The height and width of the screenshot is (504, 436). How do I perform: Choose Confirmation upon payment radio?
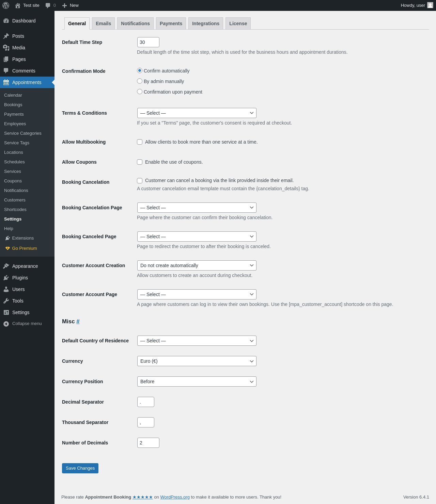pos(140,92)
